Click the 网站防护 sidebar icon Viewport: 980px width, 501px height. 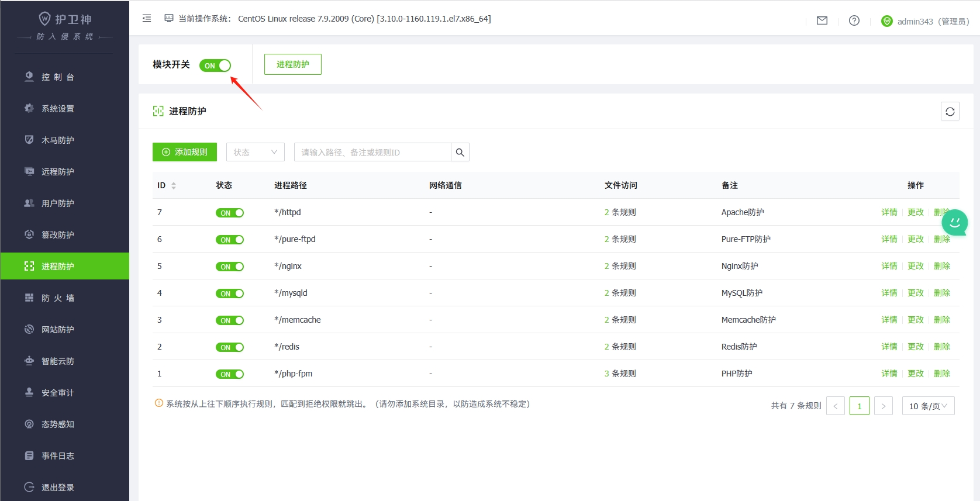click(29, 329)
